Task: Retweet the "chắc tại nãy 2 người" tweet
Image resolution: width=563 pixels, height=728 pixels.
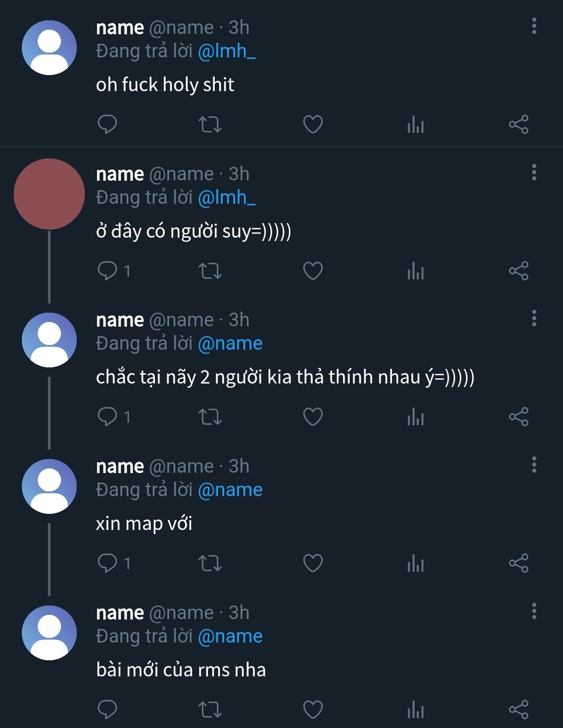Action: (210, 417)
